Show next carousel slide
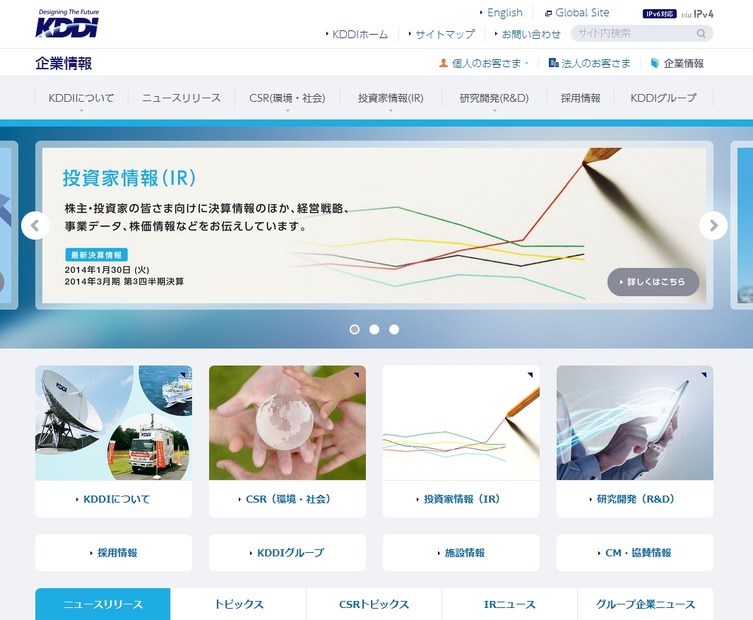The height and width of the screenshot is (620, 753). click(x=713, y=225)
